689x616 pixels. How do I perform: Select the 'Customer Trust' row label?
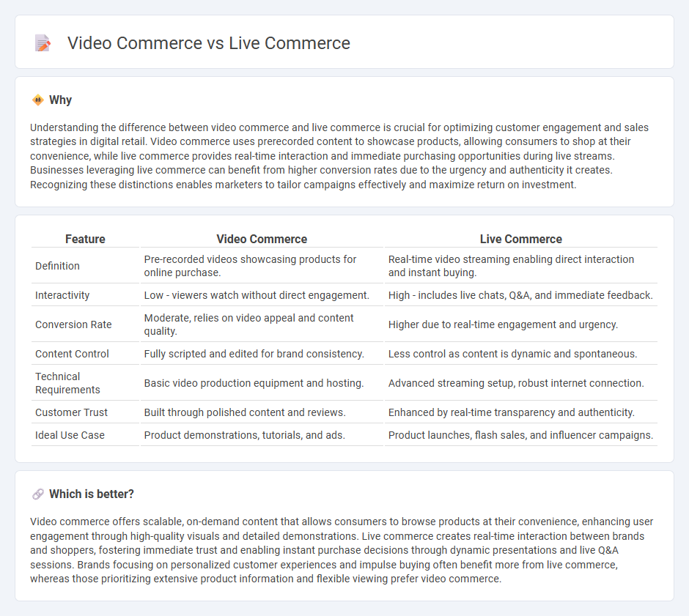(71, 412)
